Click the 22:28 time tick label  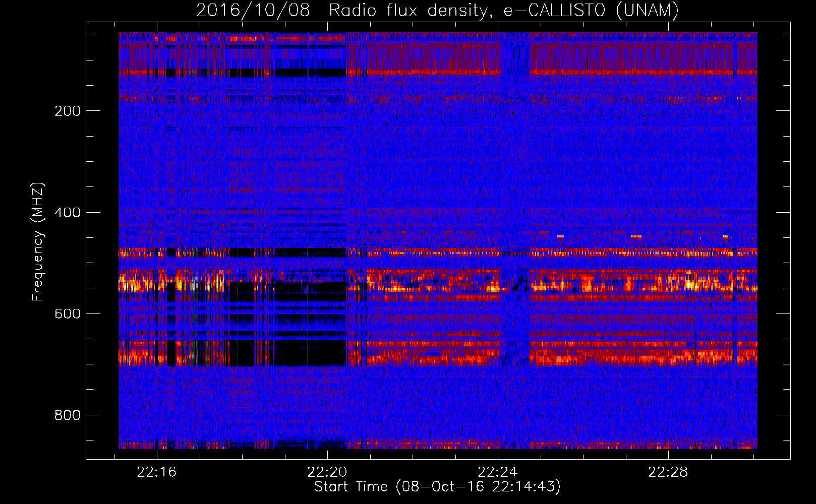point(668,472)
